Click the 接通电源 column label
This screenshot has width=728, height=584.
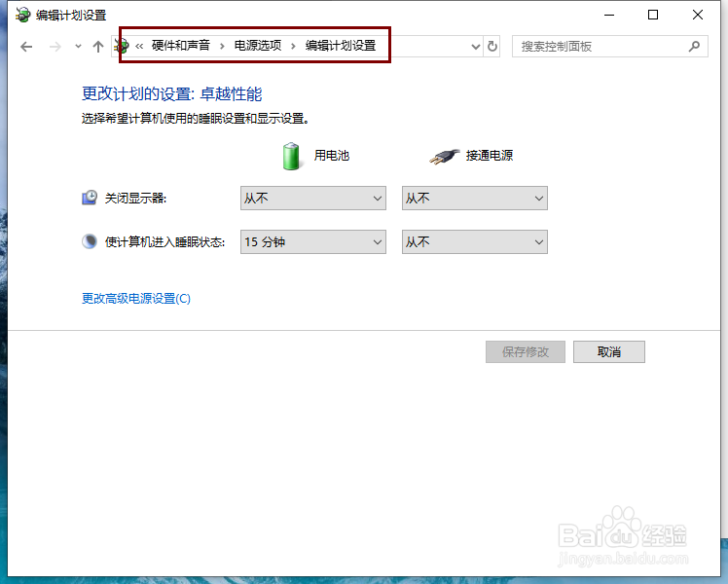coord(490,156)
